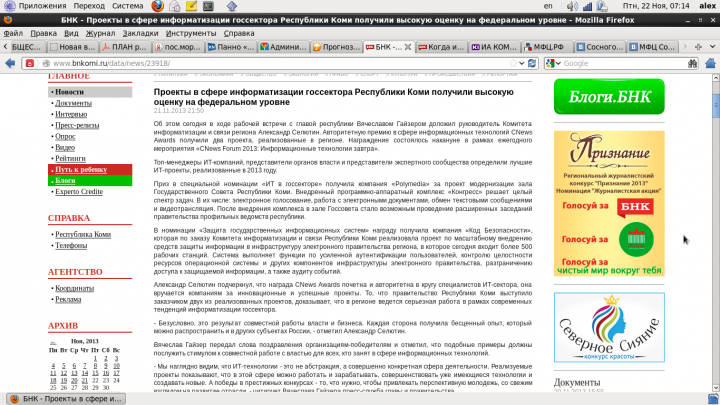Click the Firefox window button in bottom taskbar
Image resolution: width=720 pixels, height=405 pixels.
pos(66,399)
